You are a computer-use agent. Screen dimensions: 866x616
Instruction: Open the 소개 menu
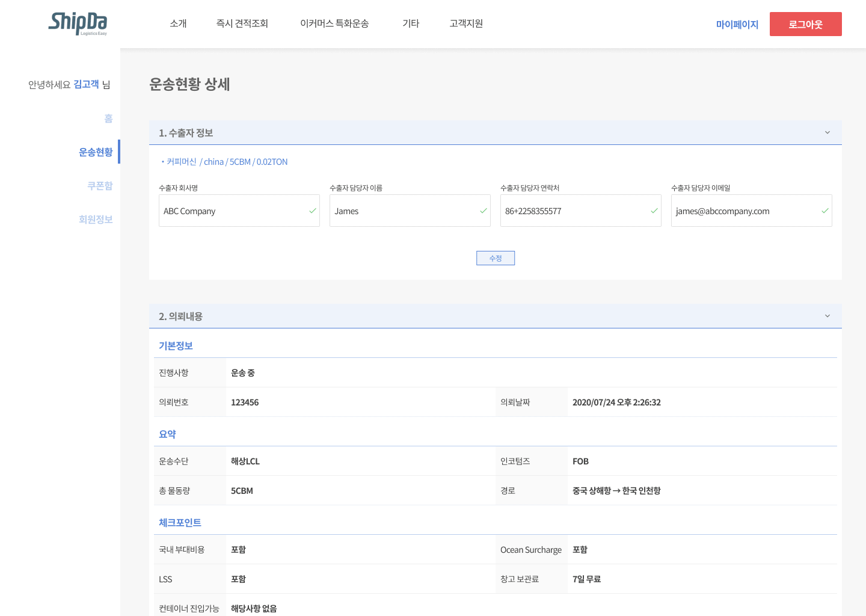178,23
